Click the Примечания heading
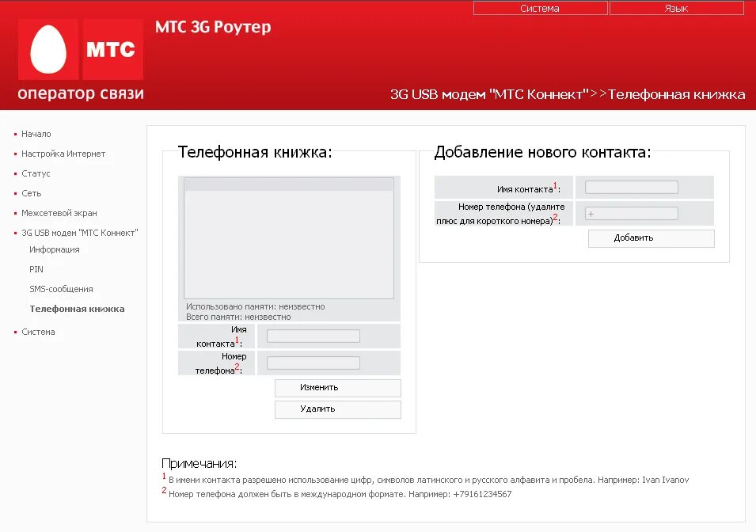Viewport: 756px width, 532px height. pos(199,463)
